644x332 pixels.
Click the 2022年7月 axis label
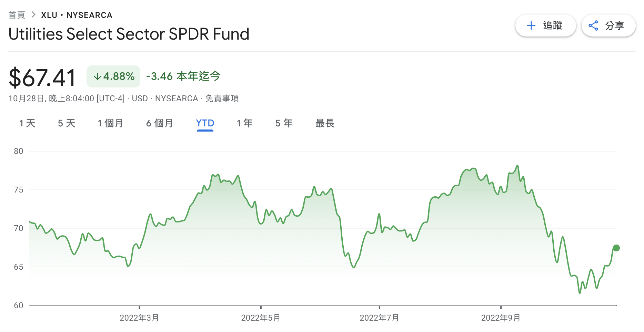(x=379, y=318)
